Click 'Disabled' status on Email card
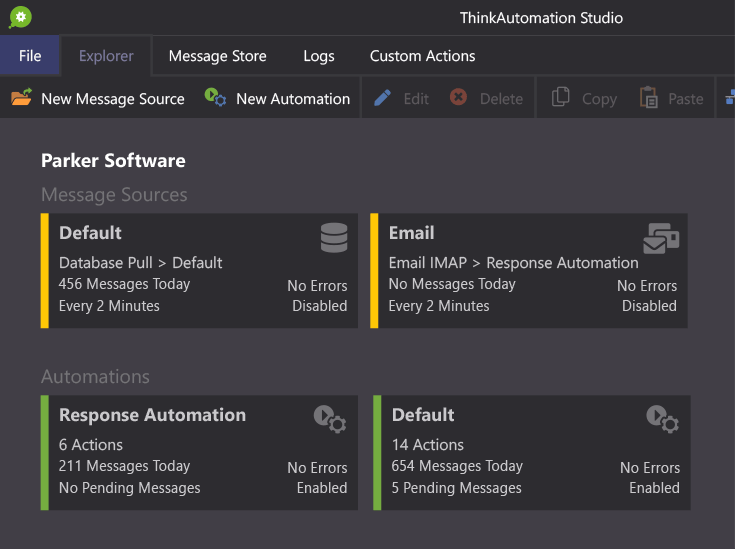 click(x=649, y=306)
